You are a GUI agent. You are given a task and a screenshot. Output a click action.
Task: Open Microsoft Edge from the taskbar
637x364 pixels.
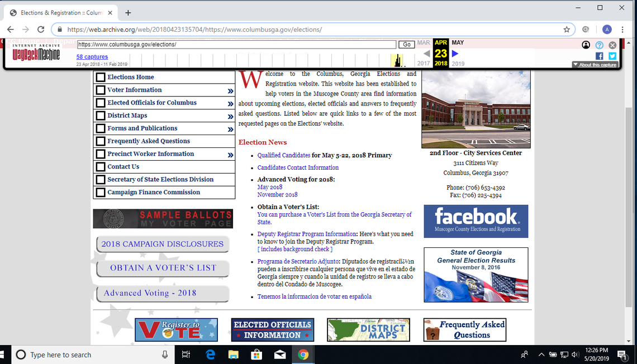(210, 355)
